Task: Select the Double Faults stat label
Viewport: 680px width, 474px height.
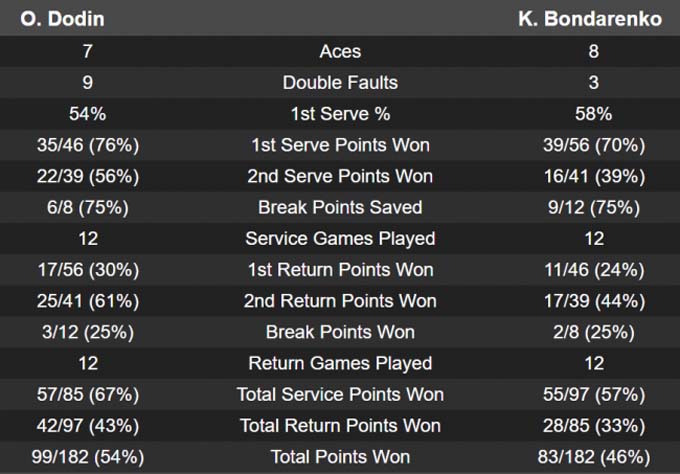Action: [x=340, y=82]
